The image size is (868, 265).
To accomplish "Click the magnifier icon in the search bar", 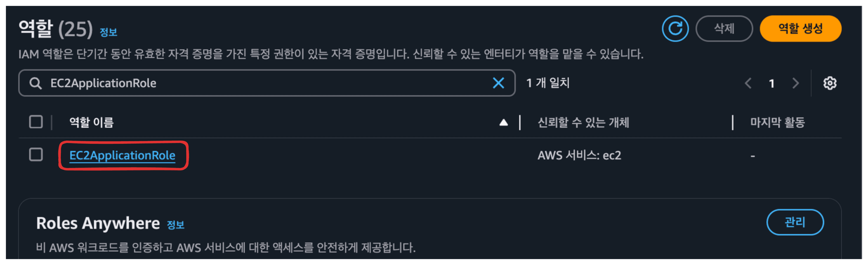I will click(x=36, y=83).
